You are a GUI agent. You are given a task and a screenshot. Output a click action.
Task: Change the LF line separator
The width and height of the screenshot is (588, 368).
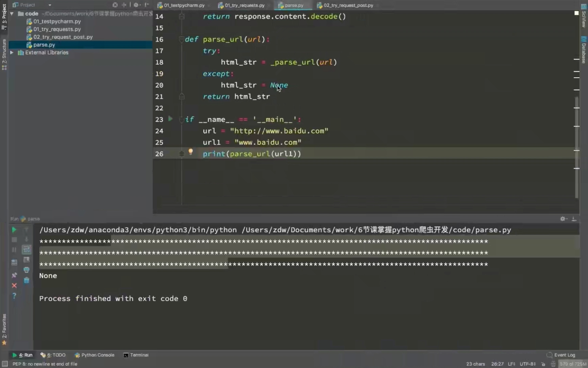coord(511,364)
